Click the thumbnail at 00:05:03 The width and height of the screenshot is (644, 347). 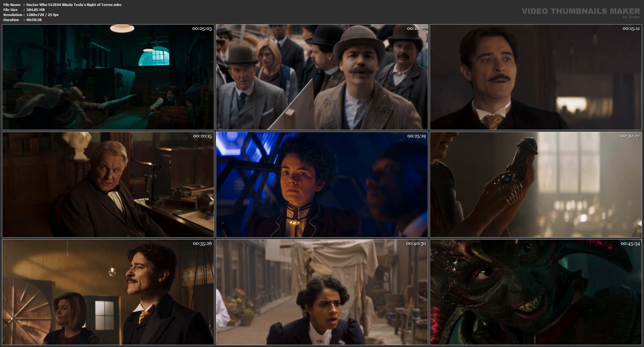pos(108,77)
